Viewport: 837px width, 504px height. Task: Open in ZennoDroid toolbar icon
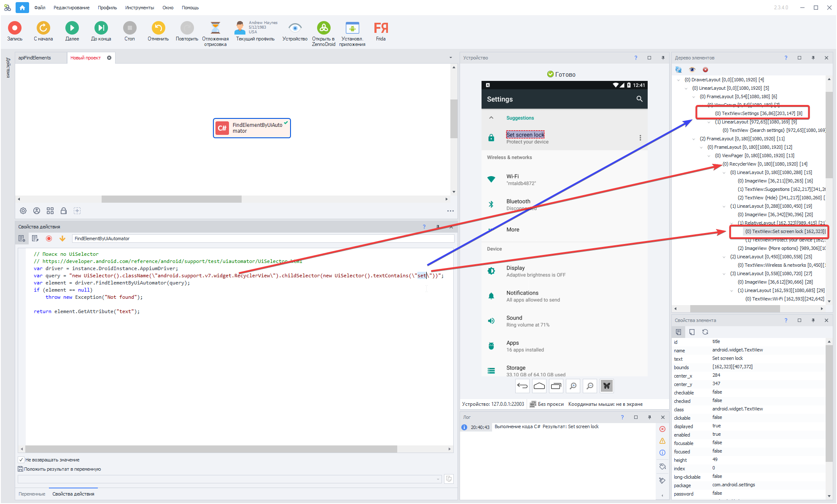point(323,28)
